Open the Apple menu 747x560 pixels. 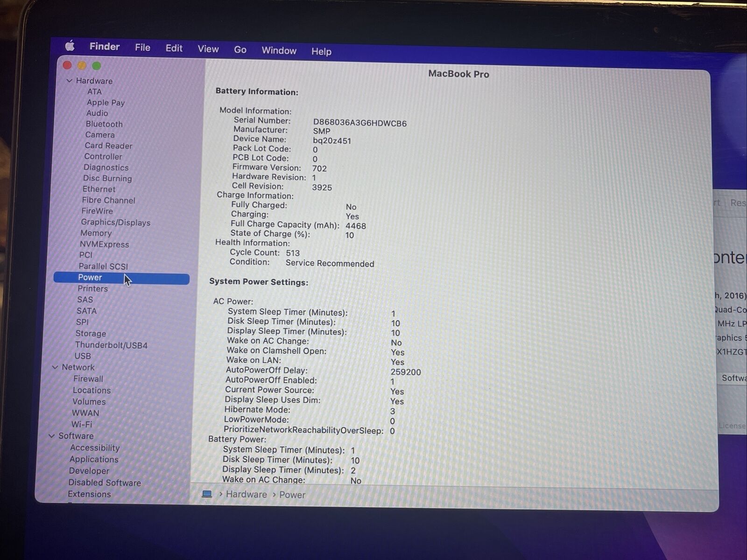[70, 45]
